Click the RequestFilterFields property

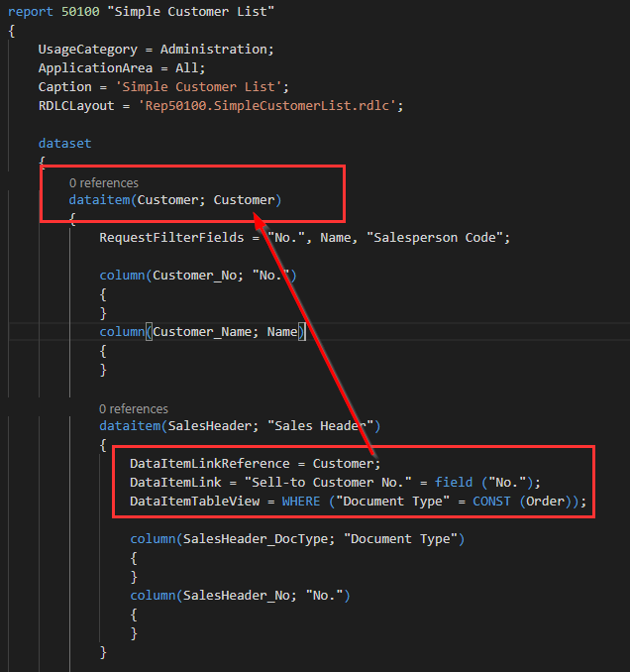171,238
